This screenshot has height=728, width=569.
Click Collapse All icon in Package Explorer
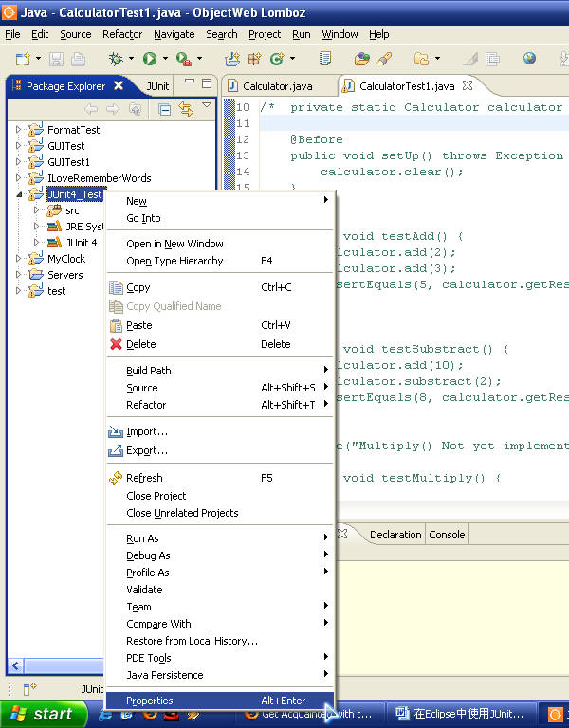(x=165, y=110)
